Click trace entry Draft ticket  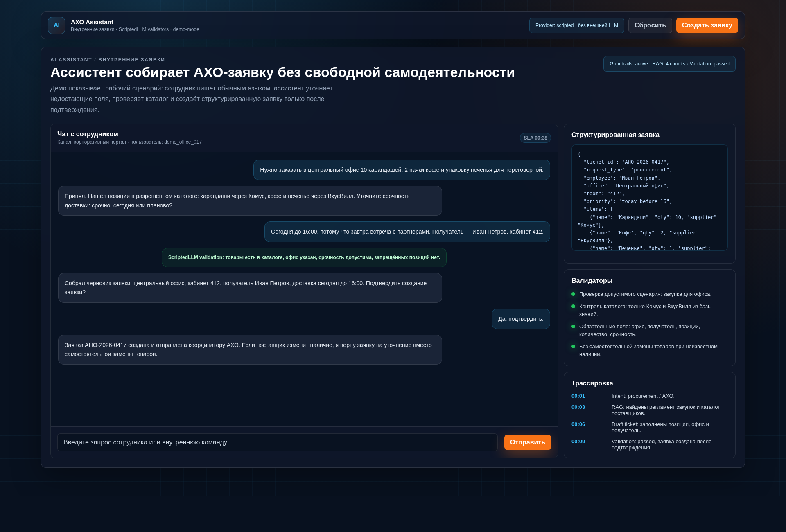660,427
